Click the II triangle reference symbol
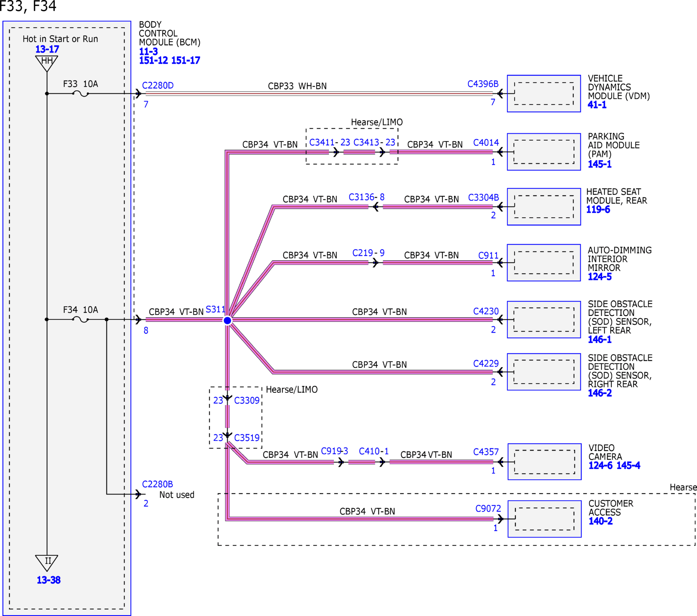The height and width of the screenshot is (616, 697). pos(47,563)
